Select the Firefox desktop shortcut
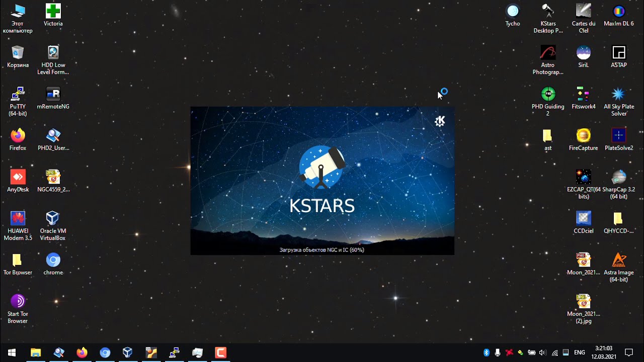644x362 pixels. pos(18,140)
